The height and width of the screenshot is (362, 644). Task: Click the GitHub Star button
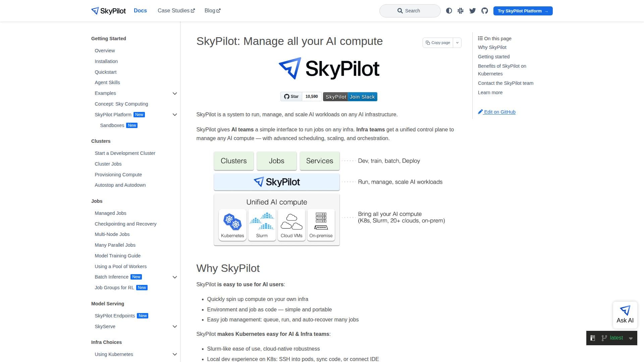pyautogui.click(x=291, y=97)
